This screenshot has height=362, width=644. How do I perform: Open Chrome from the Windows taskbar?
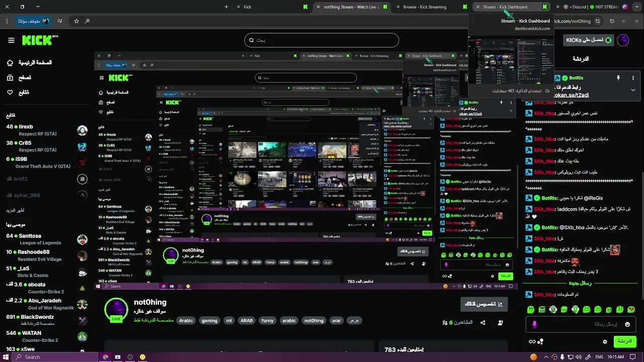pos(105,357)
